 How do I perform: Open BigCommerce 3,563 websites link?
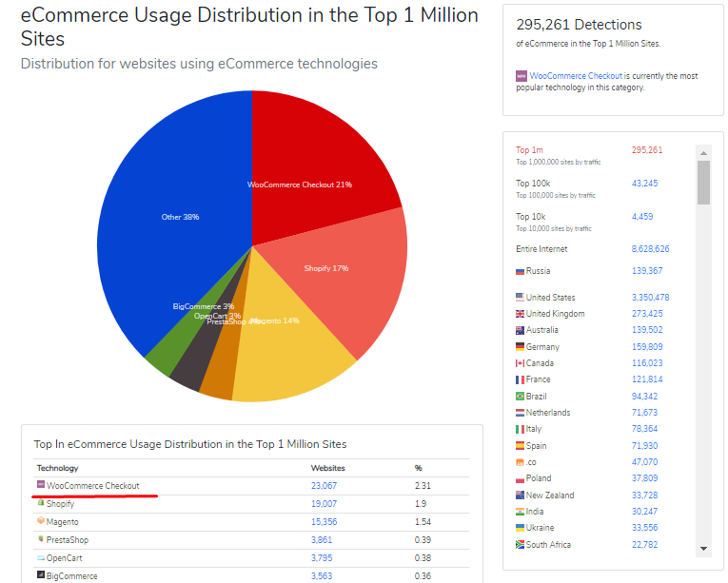tap(322, 576)
